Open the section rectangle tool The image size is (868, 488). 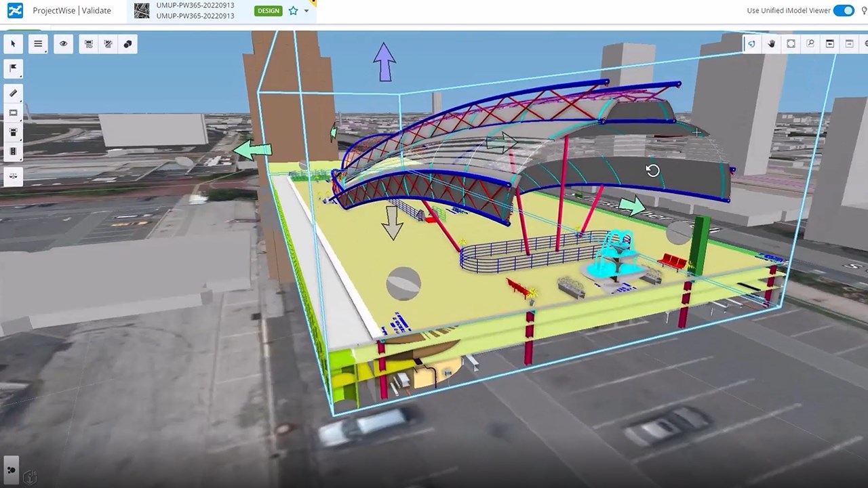point(14,113)
